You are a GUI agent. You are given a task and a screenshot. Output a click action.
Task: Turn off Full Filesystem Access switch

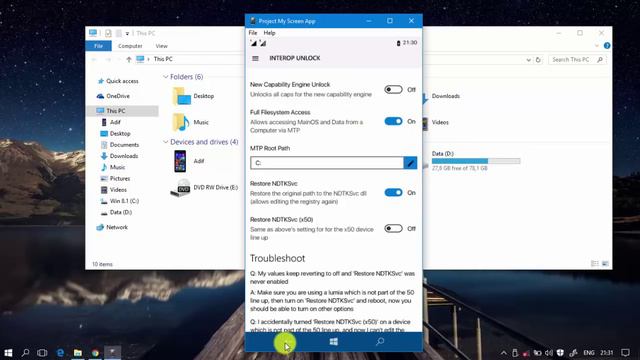click(393, 121)
